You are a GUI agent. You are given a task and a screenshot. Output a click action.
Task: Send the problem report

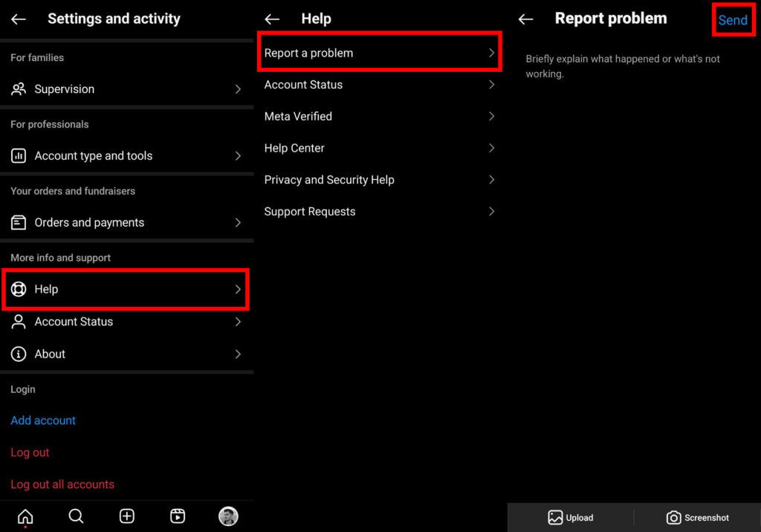[732, 20]
